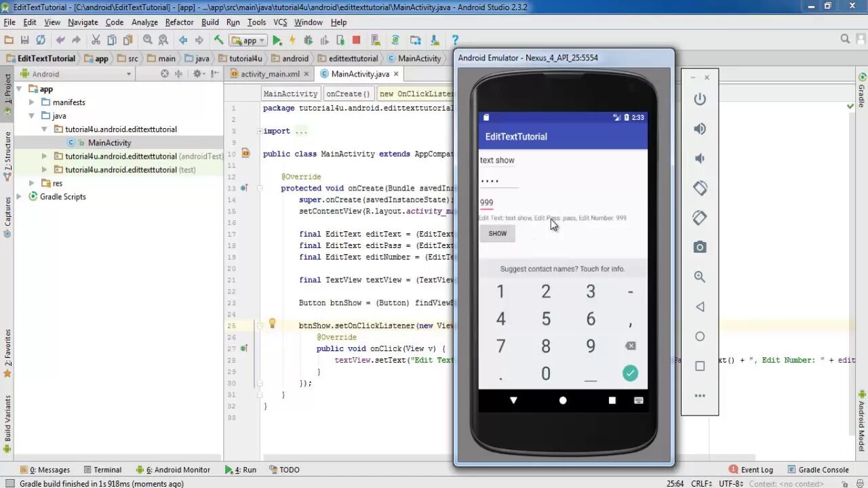
Task: Click the red Stop toolbar icon
Action: (356, 40)
